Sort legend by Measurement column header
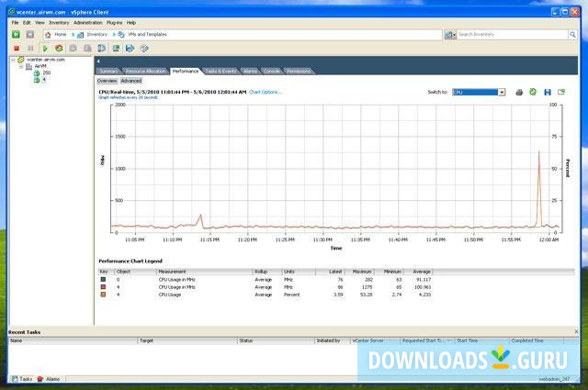This screenshot has height=390, width=588. [204, 272]
